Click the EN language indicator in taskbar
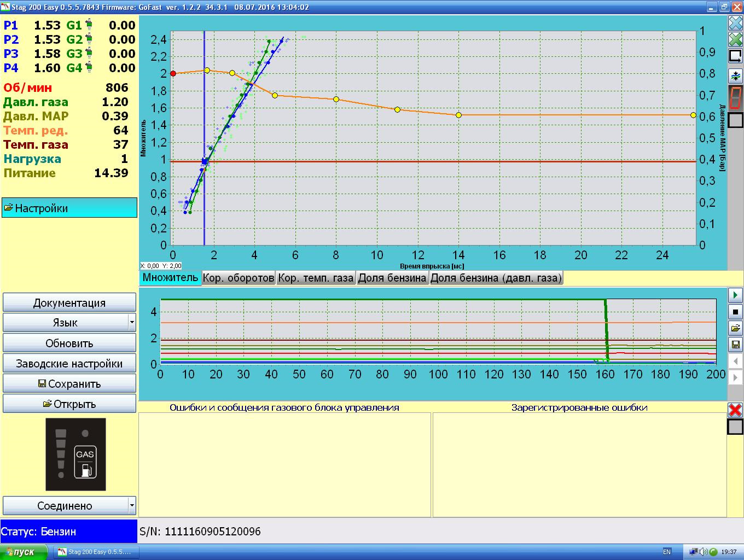 coord(667,552)
